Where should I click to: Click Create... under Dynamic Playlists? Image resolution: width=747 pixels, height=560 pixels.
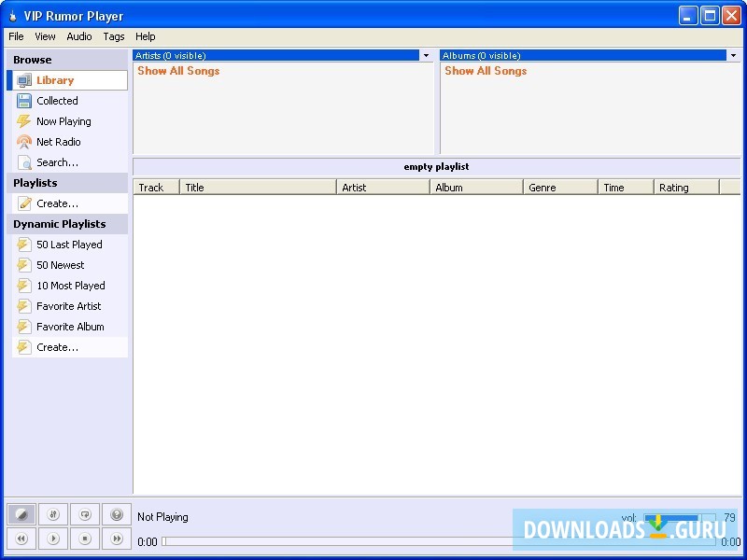click(x=69, y=347)
